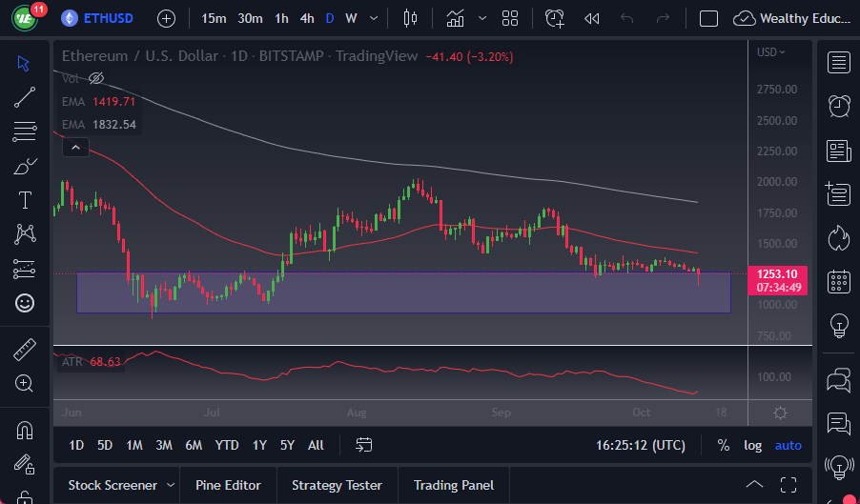The width and height of the screenshot is (860, 504).
Task: Expand the timeframe interval dropdown arrow
Action: click(x=373, y=18)
